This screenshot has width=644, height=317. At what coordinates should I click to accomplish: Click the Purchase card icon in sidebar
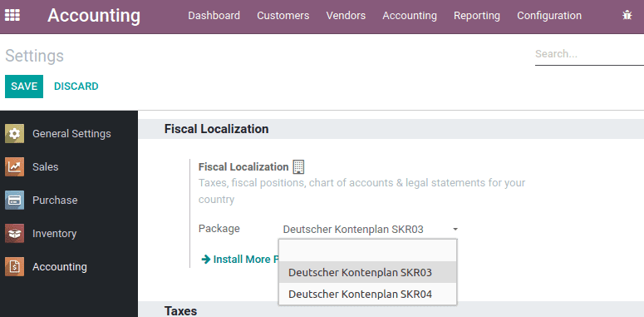point(14,201)
